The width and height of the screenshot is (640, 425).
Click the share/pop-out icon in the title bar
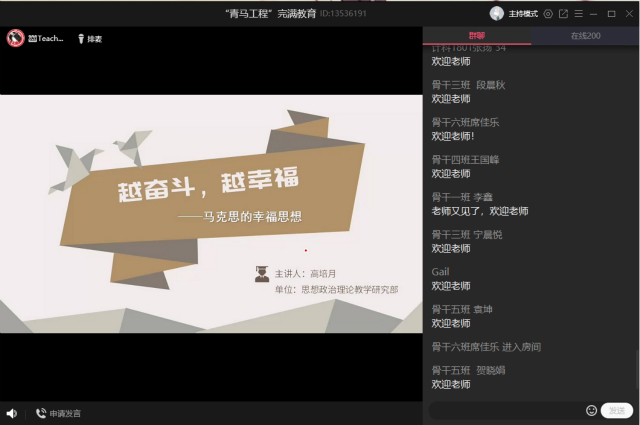tap(563, 14)
